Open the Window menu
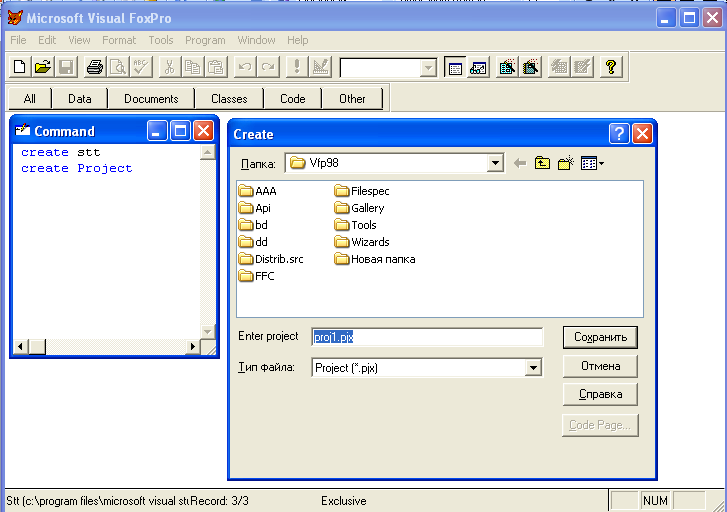 256,40
